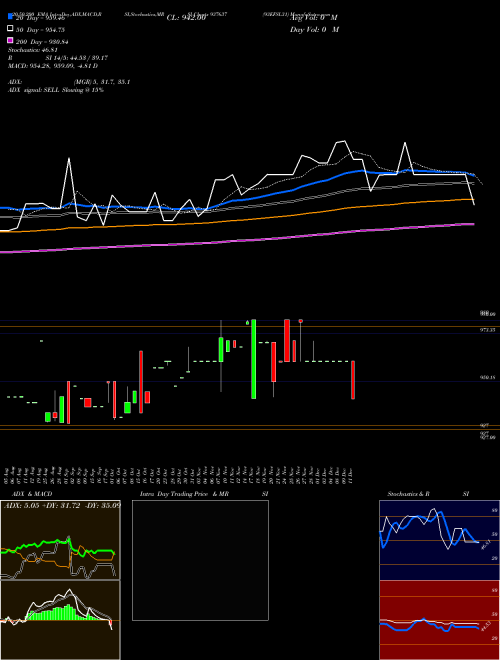This screenshot has height=660, width=500.
Task: Click the 'Stochastics & RSI' panel title
Action: tap(428, 494)
